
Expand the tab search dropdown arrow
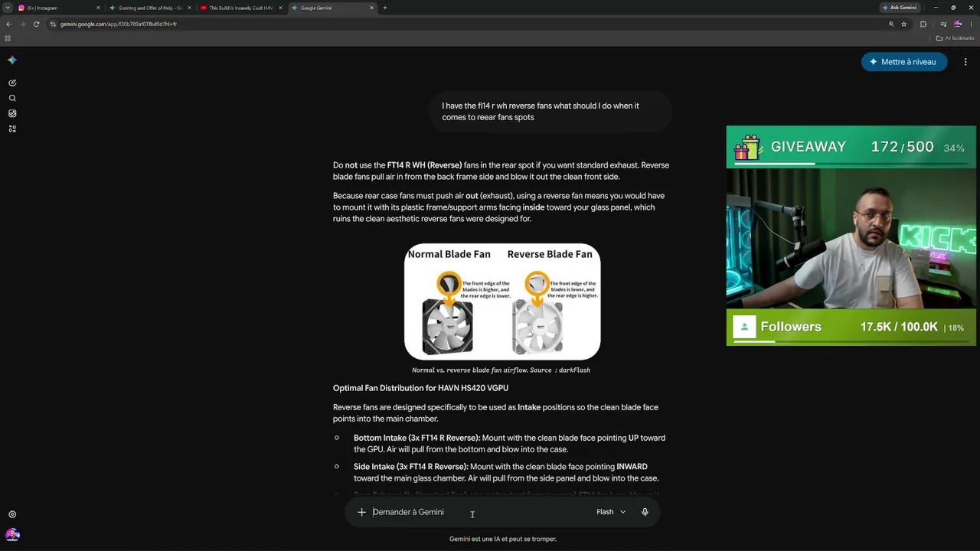pyautogui.click(x=8, y=8)
